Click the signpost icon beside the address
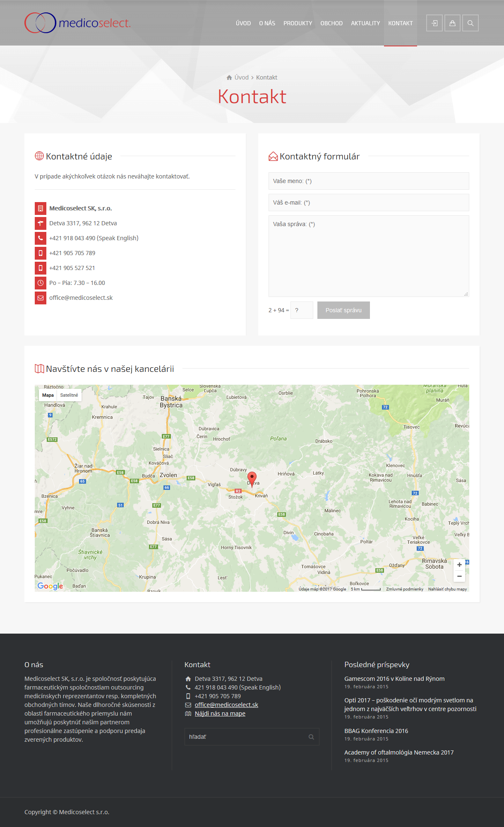This screenshot has width=504, height=827. click(x=41, y=223)
